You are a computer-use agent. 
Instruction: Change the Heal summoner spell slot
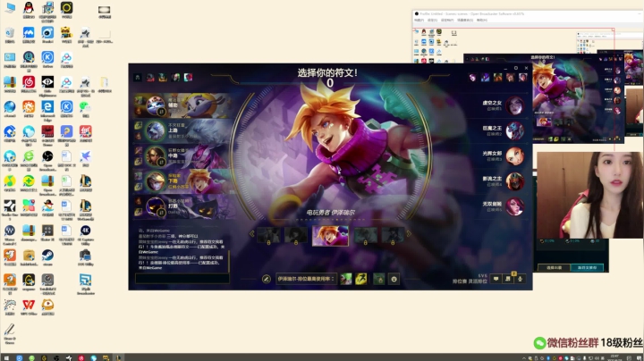point(346,279)
